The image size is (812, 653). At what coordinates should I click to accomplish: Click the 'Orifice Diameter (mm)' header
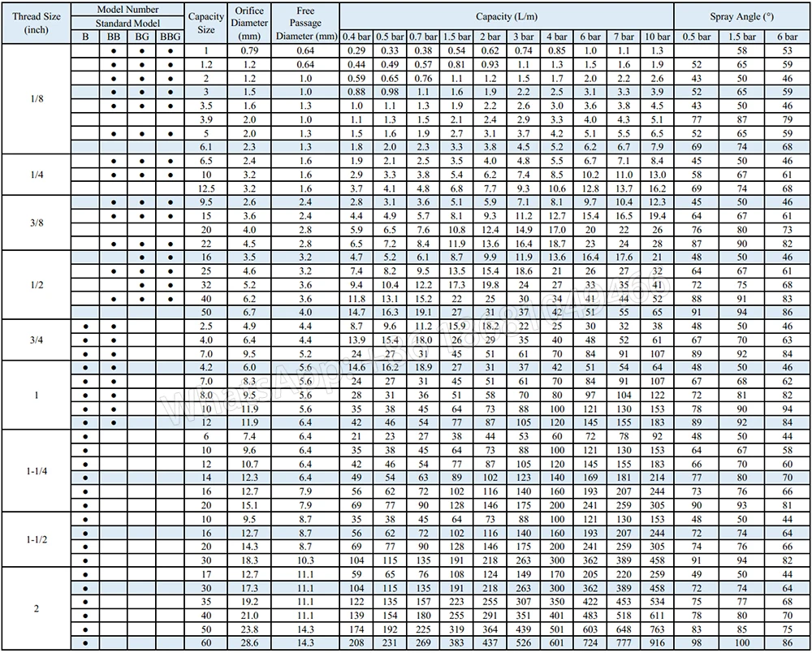(249, 23)
